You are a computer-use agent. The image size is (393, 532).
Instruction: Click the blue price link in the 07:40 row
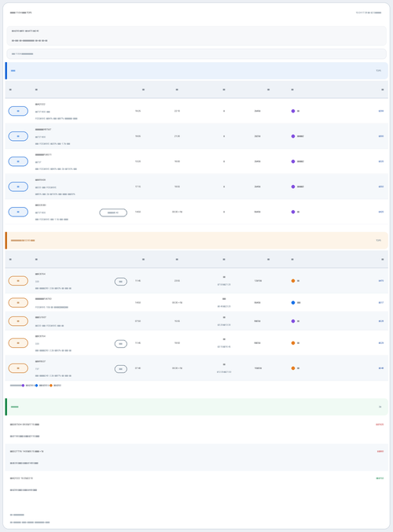[x=381, y=368]
